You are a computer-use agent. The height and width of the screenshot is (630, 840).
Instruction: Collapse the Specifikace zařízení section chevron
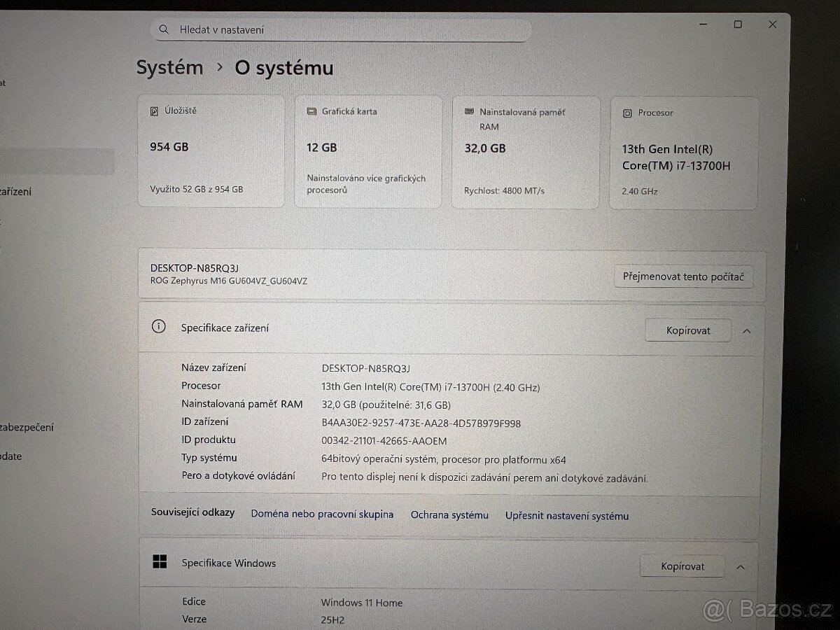pos(747,330)
